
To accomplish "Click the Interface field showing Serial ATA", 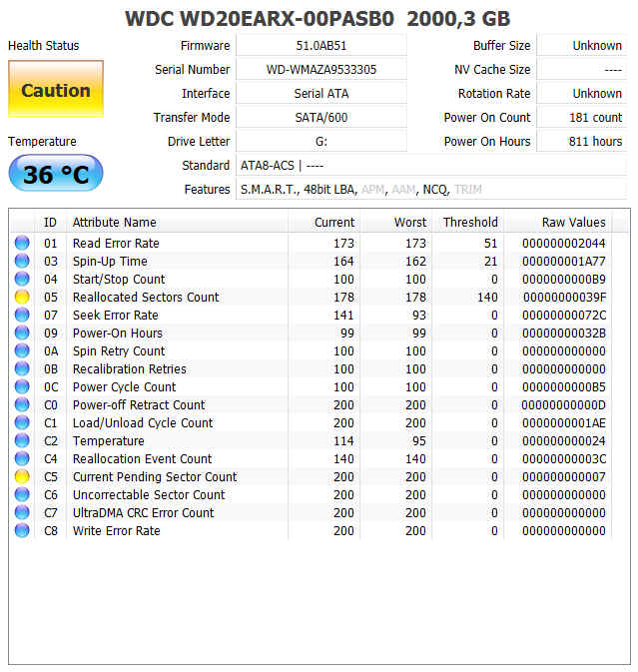I will coord(320,94).
